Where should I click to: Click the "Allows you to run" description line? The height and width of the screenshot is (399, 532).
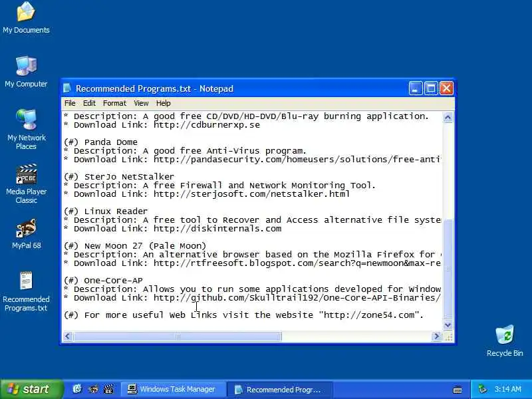[x=252, y=289]
